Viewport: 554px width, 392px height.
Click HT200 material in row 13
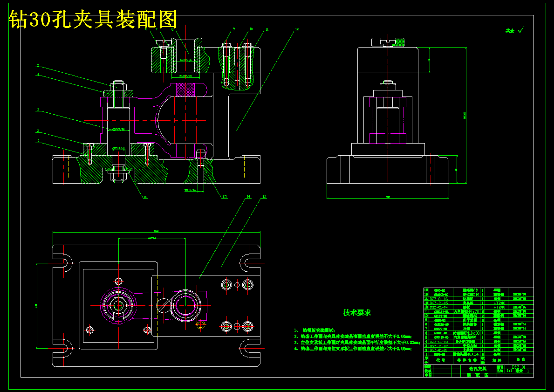[x=499, y=303]
